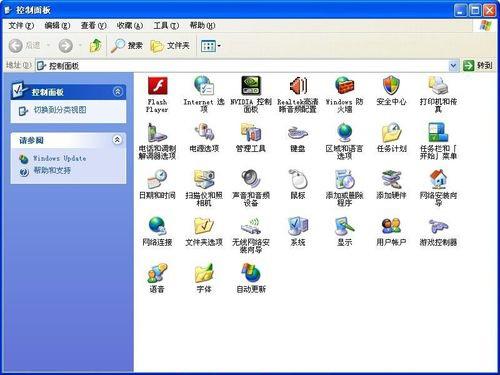Click the Windows Update link

coord(59,158)
